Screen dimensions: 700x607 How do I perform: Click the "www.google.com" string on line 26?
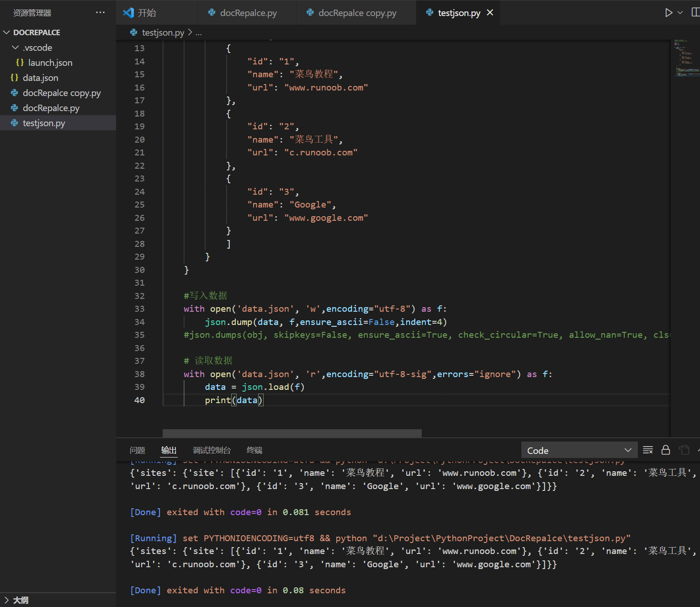coord(326,218)
